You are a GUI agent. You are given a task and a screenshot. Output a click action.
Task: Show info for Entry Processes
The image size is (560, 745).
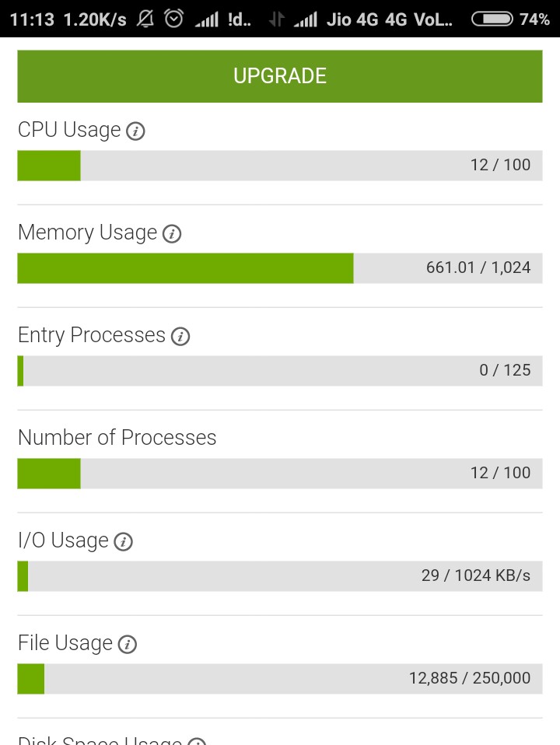(x=180, y=337)
